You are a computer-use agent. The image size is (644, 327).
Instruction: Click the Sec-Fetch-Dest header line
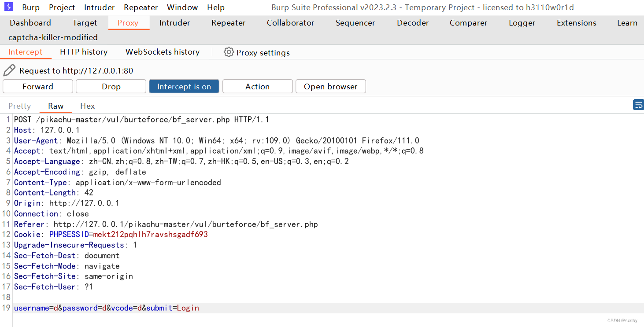click(x=67, y=256)
